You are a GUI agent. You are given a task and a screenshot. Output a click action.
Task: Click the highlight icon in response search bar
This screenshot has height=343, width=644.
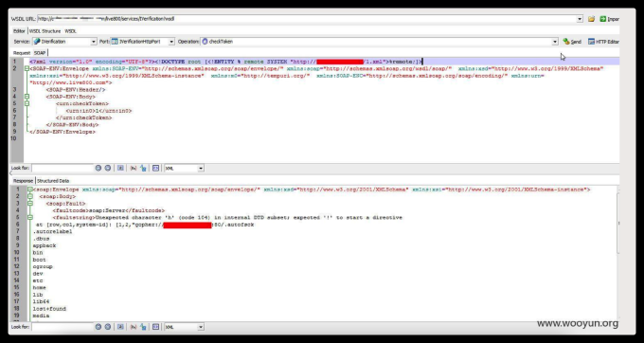click(120, 327)
